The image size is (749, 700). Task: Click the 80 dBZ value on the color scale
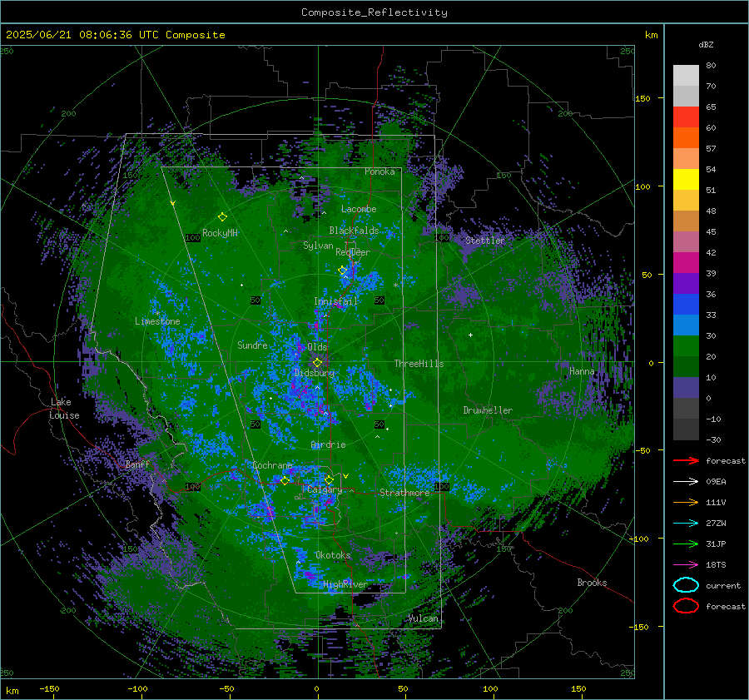point(711,66)
